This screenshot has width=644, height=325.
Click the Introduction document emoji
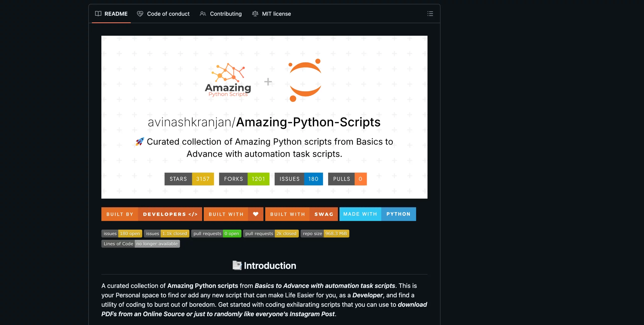(237, 265)
